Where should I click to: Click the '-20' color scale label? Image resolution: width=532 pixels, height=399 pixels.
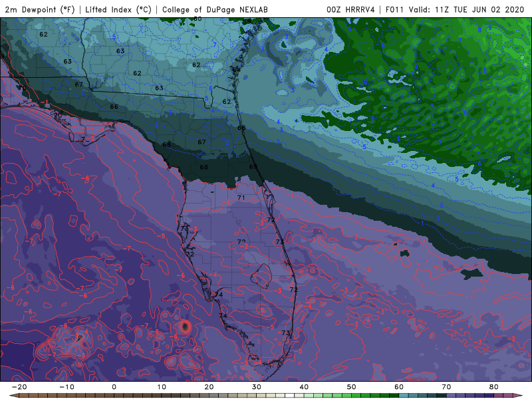19,387
